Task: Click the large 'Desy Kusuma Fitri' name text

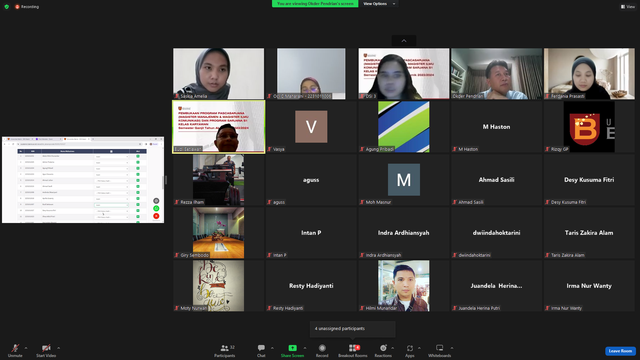Action: pos(589,180)
